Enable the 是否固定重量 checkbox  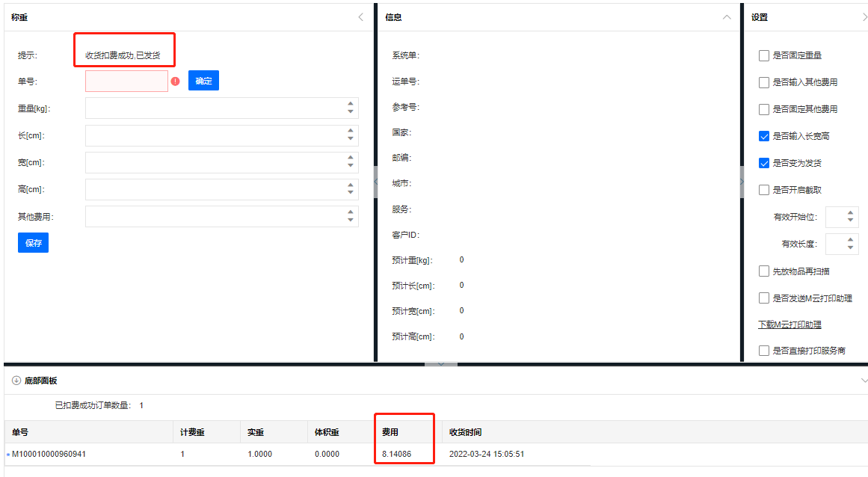[x=764, y=55]
